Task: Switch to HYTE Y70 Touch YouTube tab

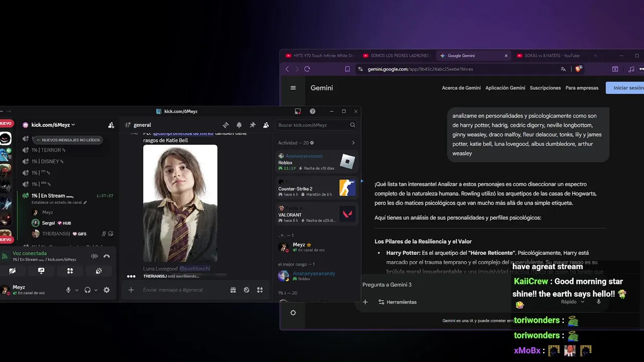Action: click(320, 56)
